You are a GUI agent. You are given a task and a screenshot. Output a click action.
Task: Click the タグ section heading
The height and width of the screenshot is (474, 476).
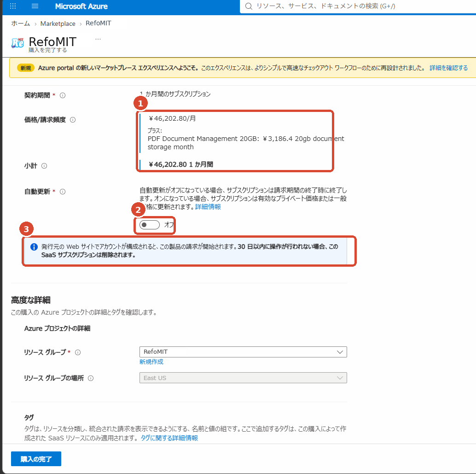point(29,417)
